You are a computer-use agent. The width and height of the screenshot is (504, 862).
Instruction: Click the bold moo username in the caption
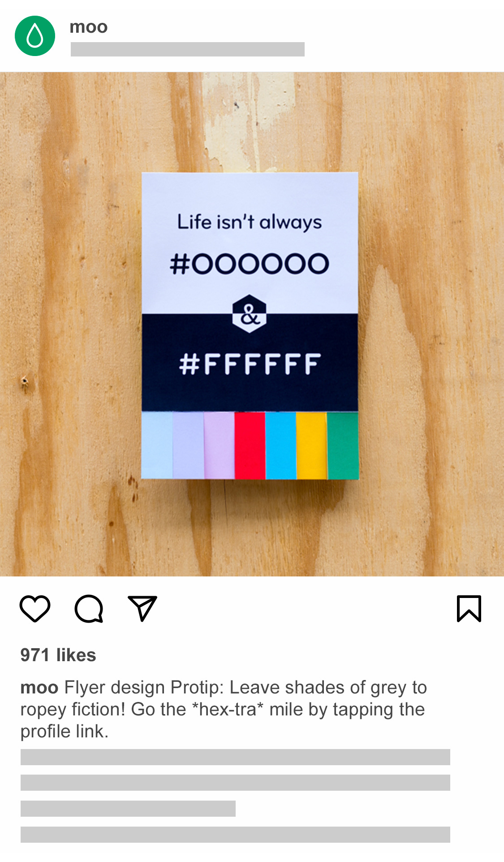[x=39, y=687]
